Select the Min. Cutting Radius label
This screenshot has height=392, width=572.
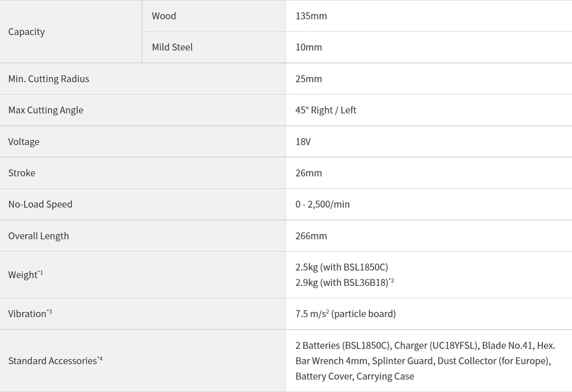click(49, 79)
